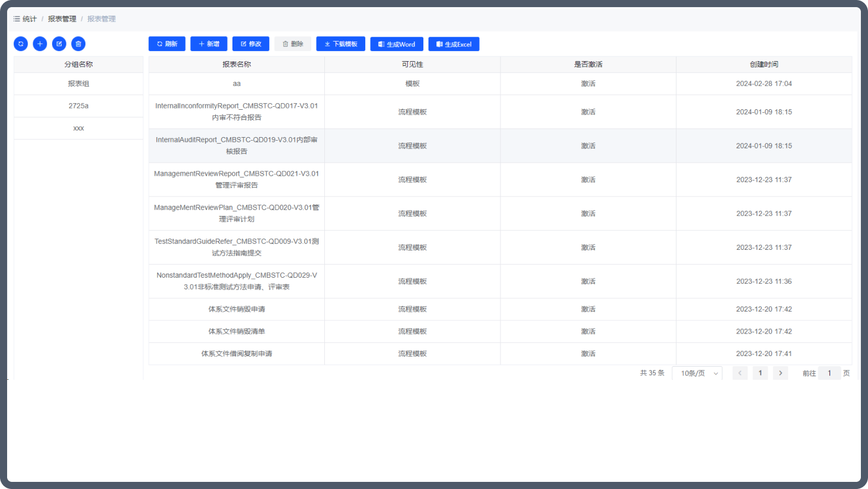
Task: Click the 生成Excel button
Action: coord(454,44)
